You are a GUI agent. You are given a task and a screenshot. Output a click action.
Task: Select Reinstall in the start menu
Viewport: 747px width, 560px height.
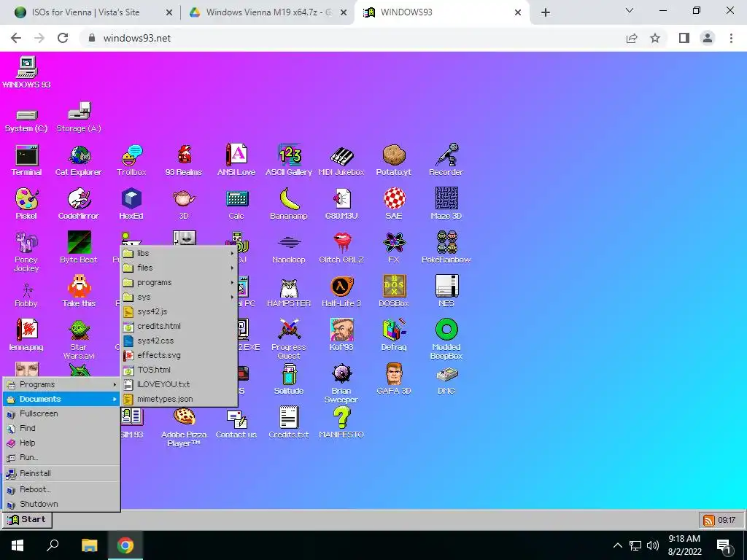click(x=61, y=473)
